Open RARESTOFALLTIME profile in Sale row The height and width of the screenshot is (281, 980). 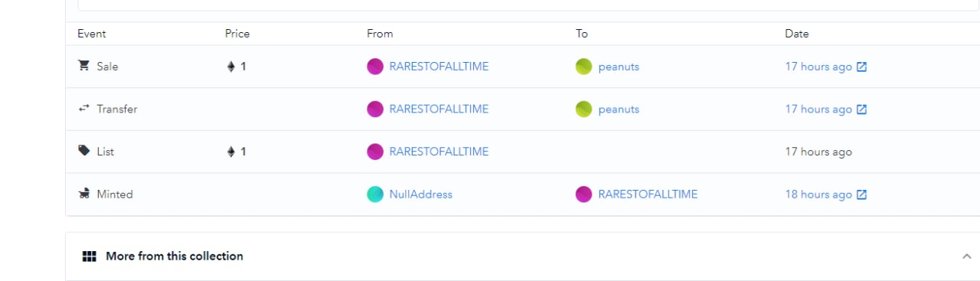[439, 67]
